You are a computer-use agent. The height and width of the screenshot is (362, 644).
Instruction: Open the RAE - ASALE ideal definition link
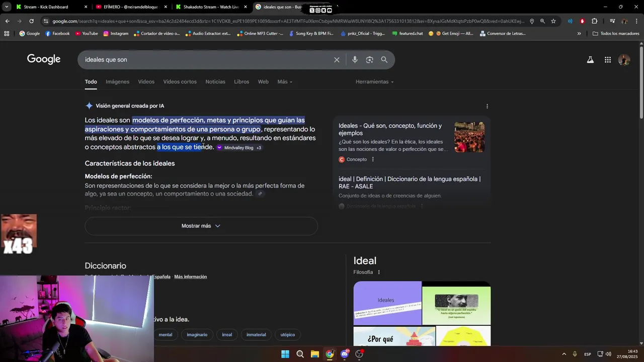pos(410,183)
